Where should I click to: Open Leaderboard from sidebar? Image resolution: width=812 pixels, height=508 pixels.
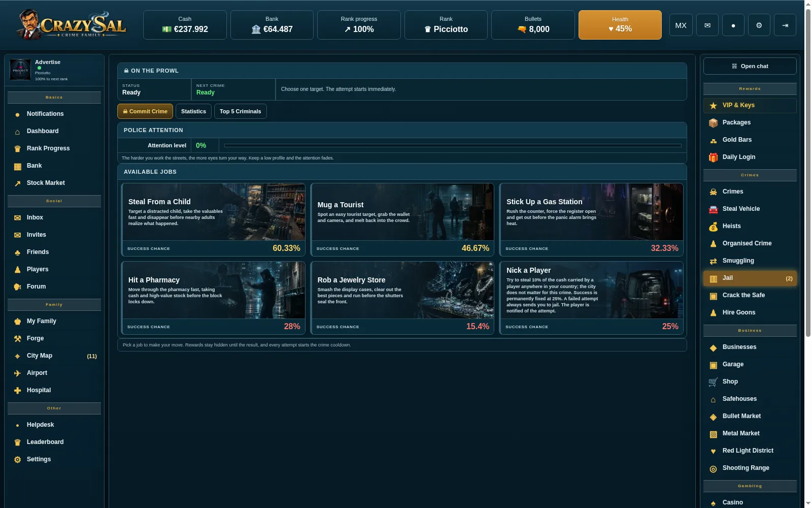54,442
